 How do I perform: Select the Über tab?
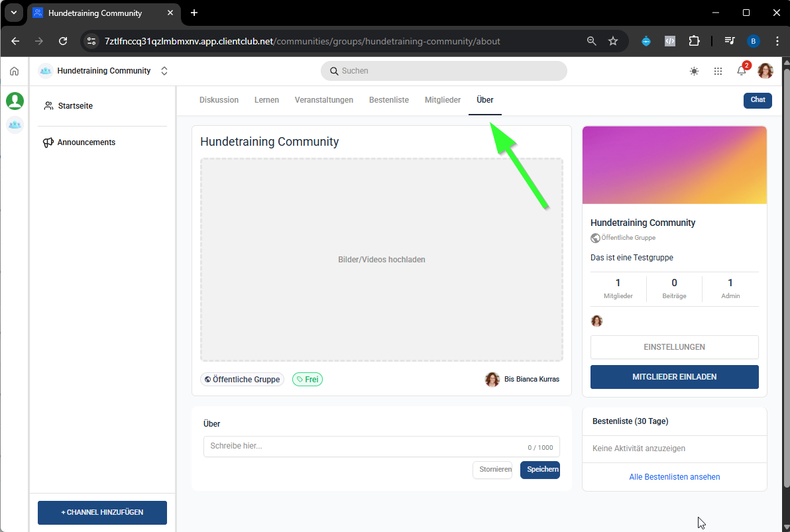point(484,100)
